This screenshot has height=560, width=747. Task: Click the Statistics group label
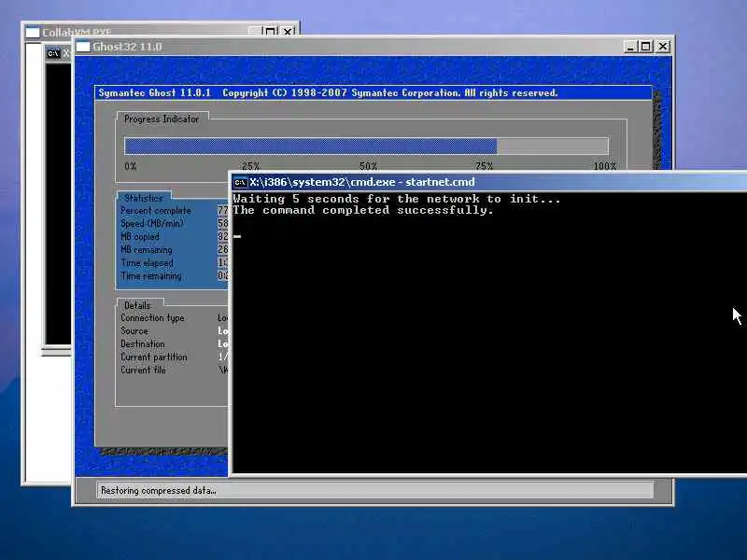(x=144, y=198)
